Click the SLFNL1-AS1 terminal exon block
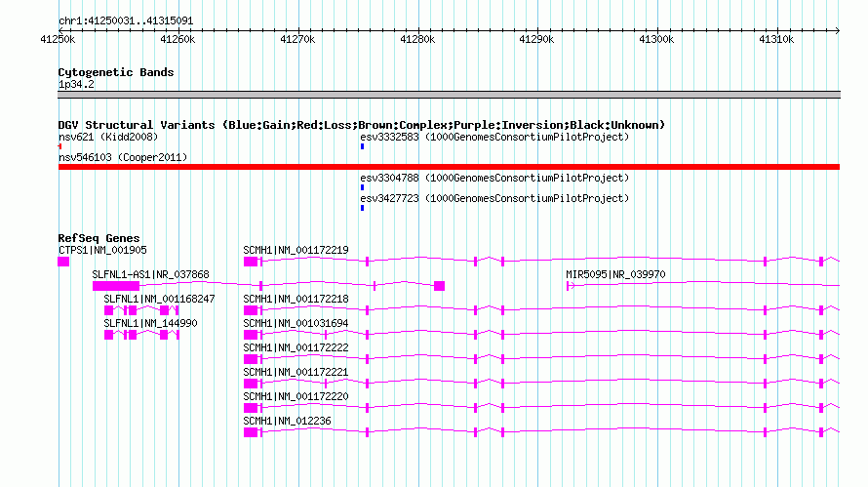The image size is (868, 487). click(x=439, y=286)
